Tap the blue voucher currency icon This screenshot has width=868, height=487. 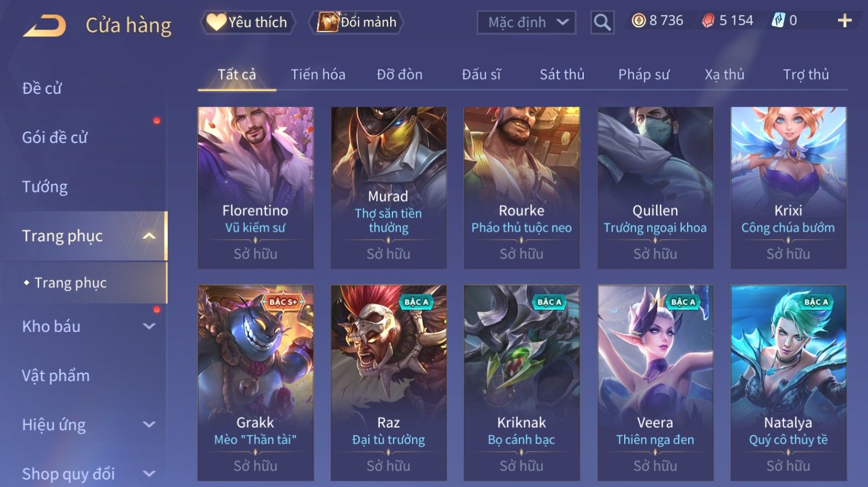pyautogui.click(x=778, y=21)
